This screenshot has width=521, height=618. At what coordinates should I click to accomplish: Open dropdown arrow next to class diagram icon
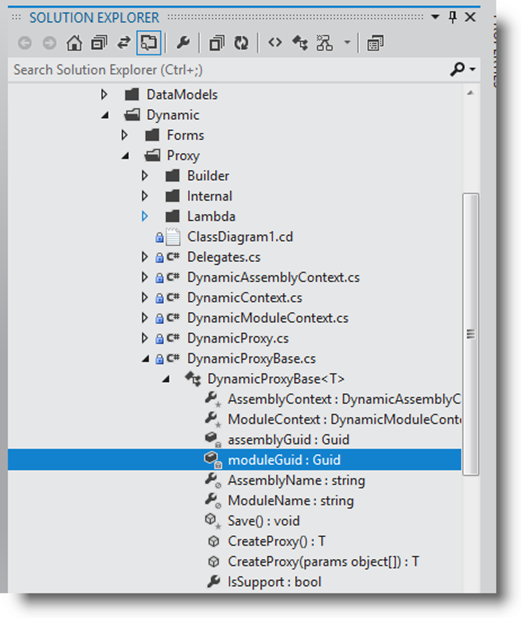coord(347,42)
